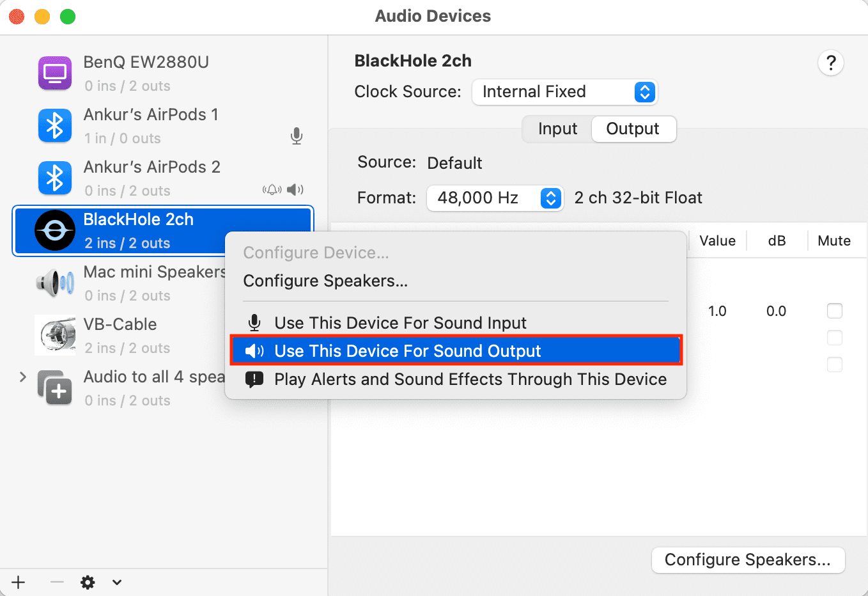Image resolution: width=868 pixels, height=596 pixels.
Task: Switch to the Output tab
Action: coord(633,129)
